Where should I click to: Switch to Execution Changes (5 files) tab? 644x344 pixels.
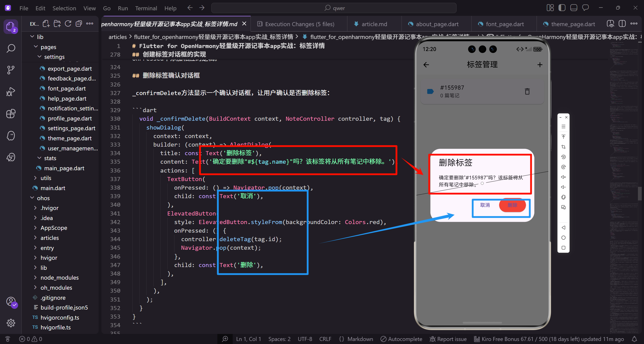click(x=299, y=24)
